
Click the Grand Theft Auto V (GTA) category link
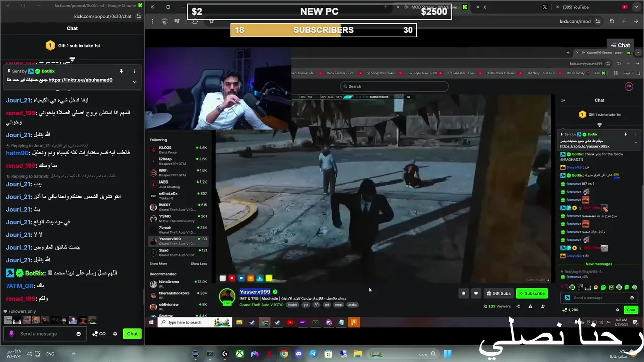pyautogui.click(x=261, y=305)
